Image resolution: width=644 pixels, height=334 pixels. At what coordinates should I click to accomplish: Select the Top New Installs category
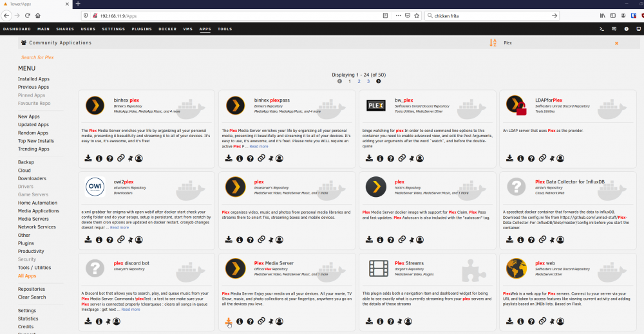pos(36,141)
